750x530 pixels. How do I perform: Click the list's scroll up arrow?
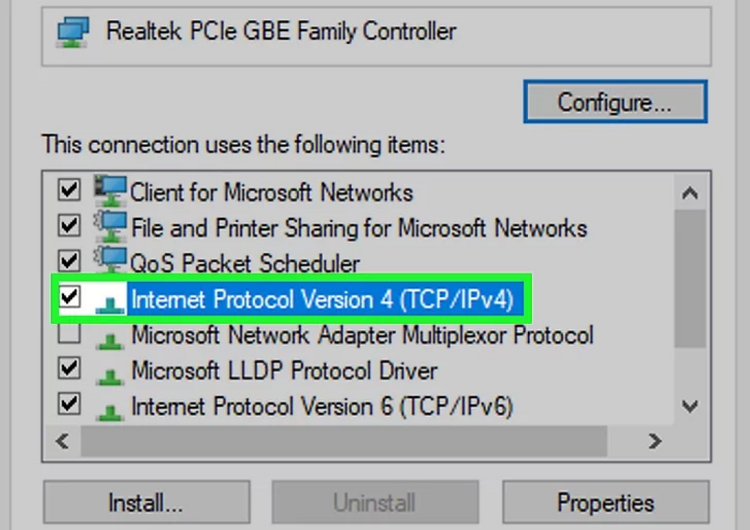point(690,193)
